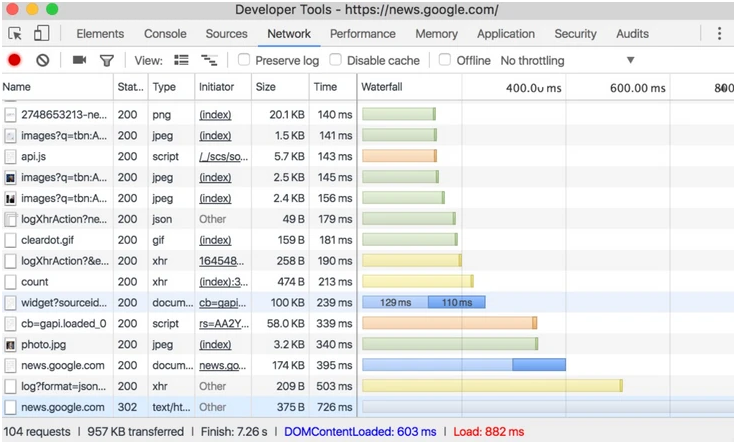The image size is (737, 444).
Task: Stop recording with the red record button
Action: click(x=15, y=60)
